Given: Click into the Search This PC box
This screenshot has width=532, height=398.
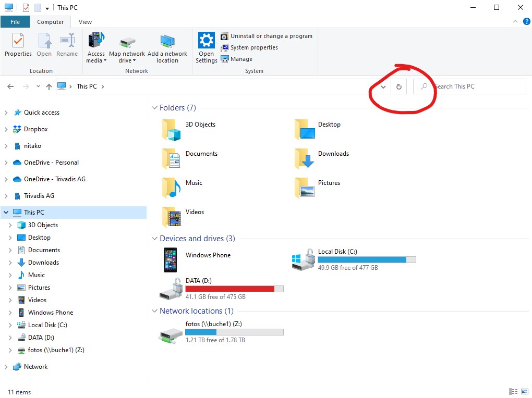Looking at the screenshot, I should coord(469,86).
